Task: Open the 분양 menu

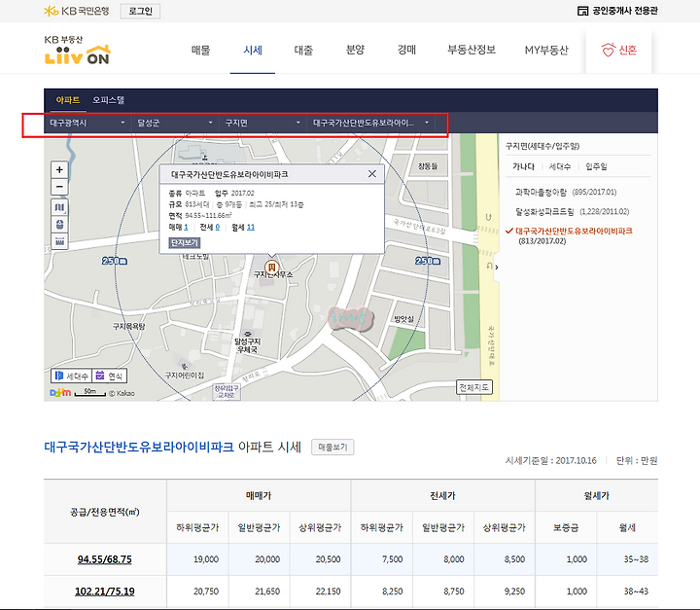Action: [x=356, y=50]
